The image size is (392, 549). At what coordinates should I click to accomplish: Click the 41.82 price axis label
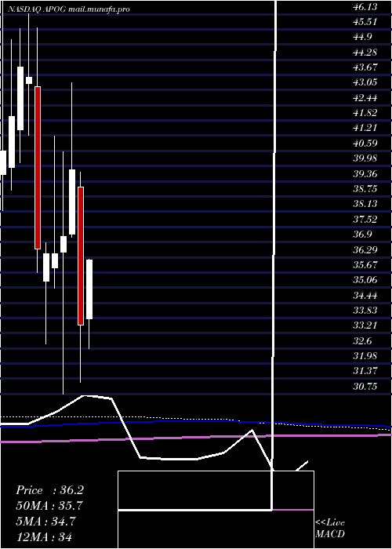[x=365, y=113]
